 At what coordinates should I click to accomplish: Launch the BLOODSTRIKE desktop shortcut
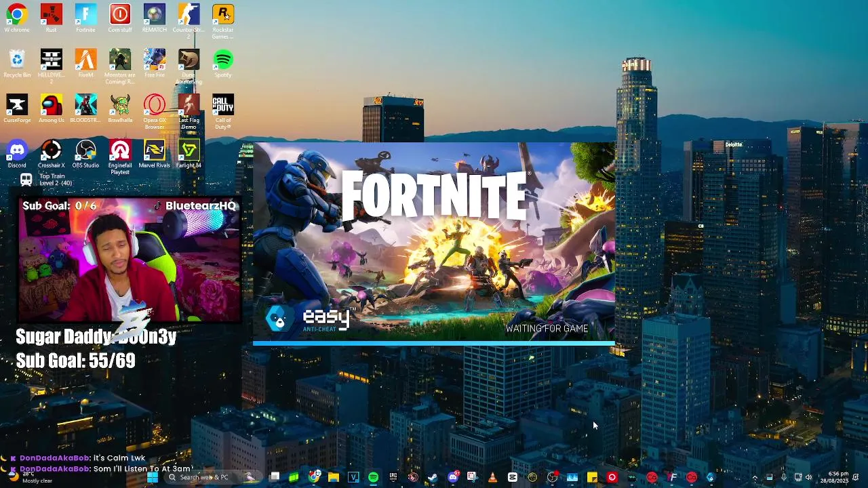pos(85,108)
